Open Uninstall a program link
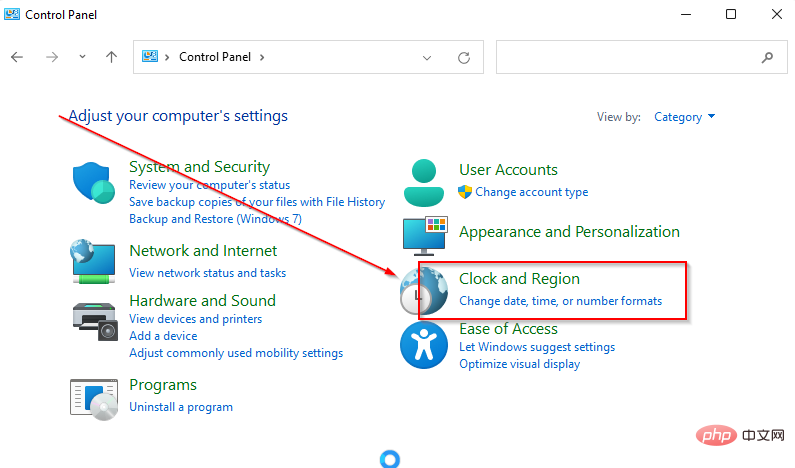Image resolution: width=795 pixels, height=468 pixels. click(181, 407)
